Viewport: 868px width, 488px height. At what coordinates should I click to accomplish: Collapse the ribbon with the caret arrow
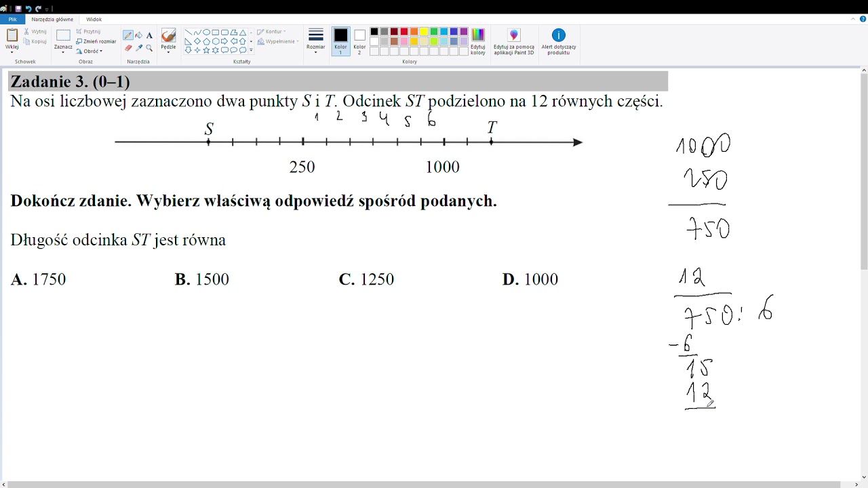[853, 19]
